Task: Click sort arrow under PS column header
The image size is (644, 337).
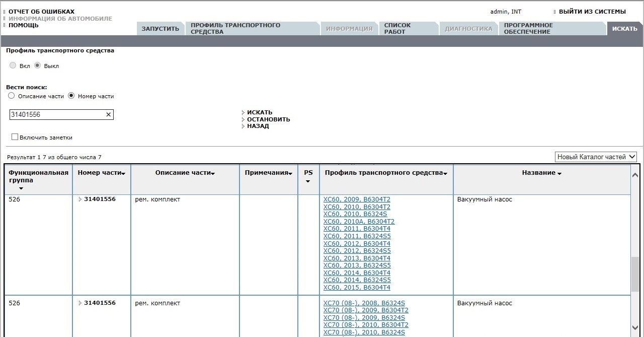Action: coord(308,181)
